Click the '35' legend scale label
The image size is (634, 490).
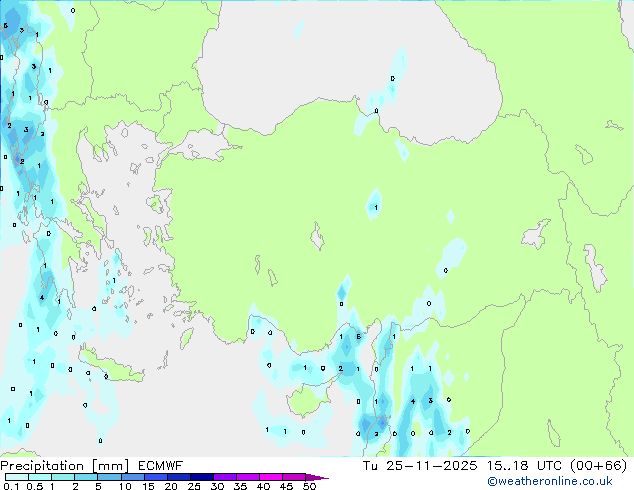coord(240,486)
